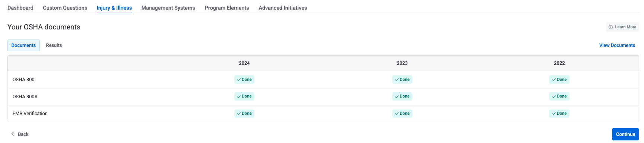Click EMR Verification Done badge for 2024
Image resolution: width=644 pixels, height=143 pixels.
click(244, 114)
